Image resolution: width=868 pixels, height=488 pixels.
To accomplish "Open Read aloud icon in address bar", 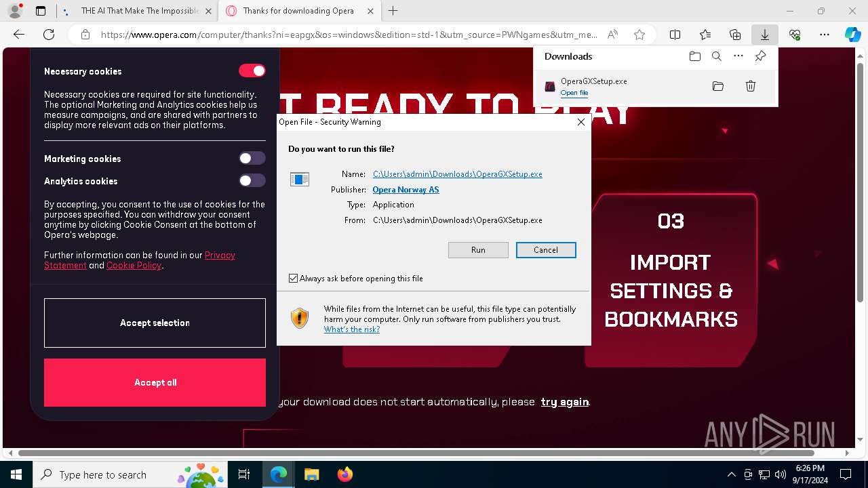I will click(x=612, y=35).
